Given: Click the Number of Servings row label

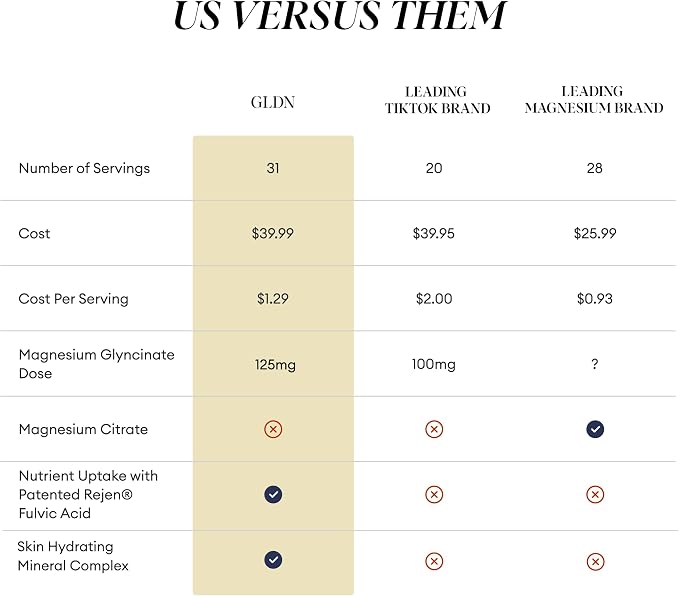Looking at the screenshot, I should 84,168.
